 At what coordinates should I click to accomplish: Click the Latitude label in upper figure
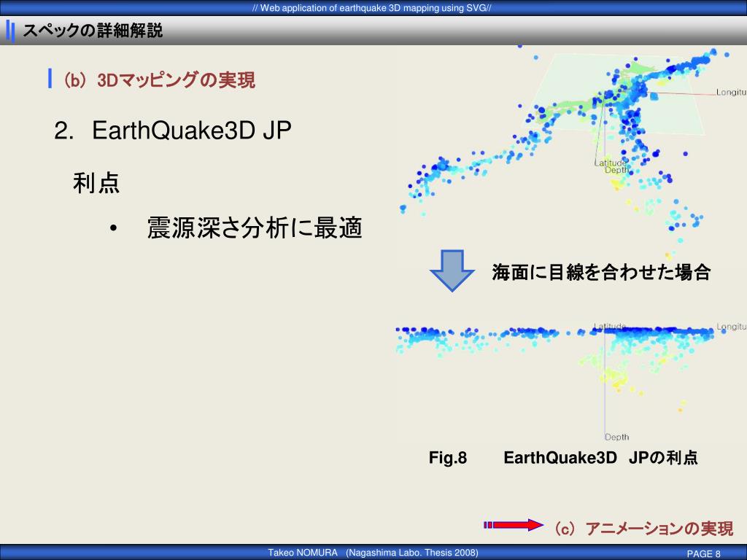[x=611, y=163]
